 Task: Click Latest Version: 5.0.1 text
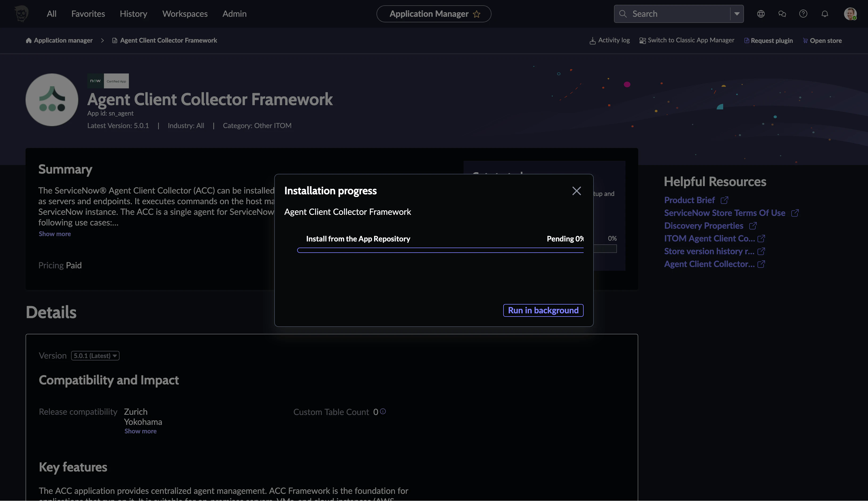point(118,126)
